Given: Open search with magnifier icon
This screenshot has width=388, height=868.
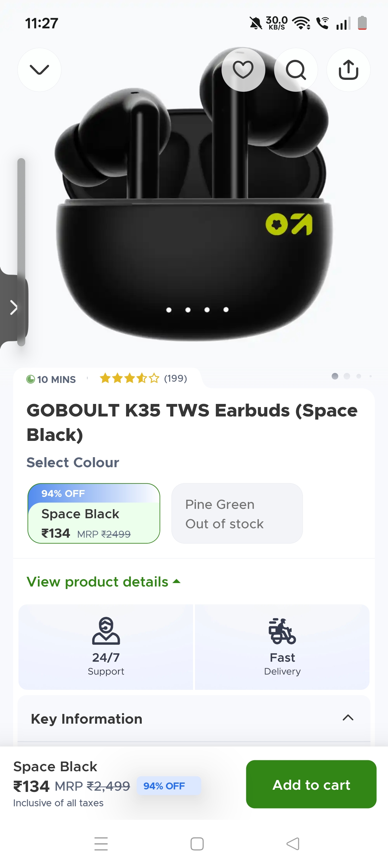Looking at the screenshot, I should coord(296,70).
